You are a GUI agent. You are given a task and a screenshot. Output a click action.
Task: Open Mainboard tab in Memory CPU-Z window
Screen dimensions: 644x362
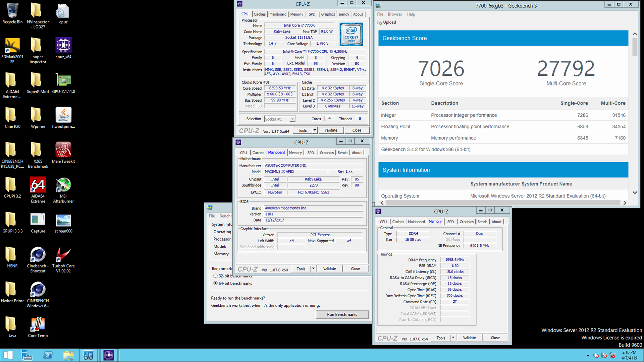click(416, 222)
